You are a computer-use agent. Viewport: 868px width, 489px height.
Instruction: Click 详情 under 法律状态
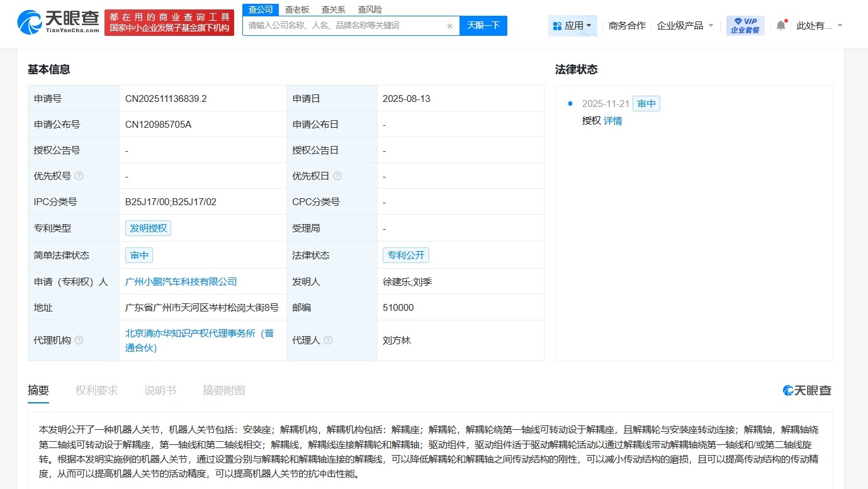(613, 120)
